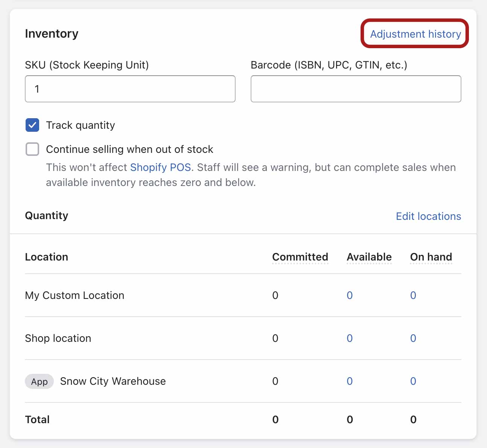
Task: Click the Committed value for My Custom Location
Action: point(275,295)
